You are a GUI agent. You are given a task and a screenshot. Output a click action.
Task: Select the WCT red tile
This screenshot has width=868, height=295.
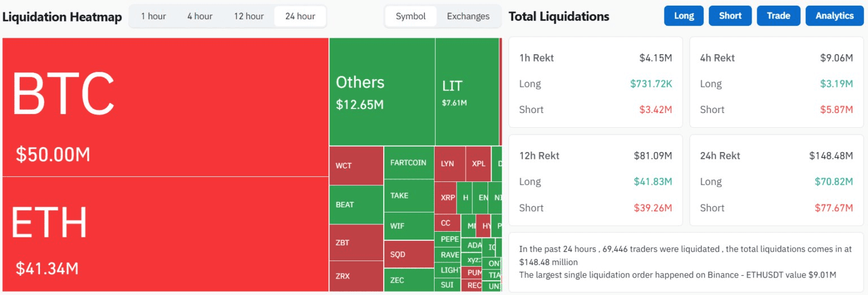point(356,166)
